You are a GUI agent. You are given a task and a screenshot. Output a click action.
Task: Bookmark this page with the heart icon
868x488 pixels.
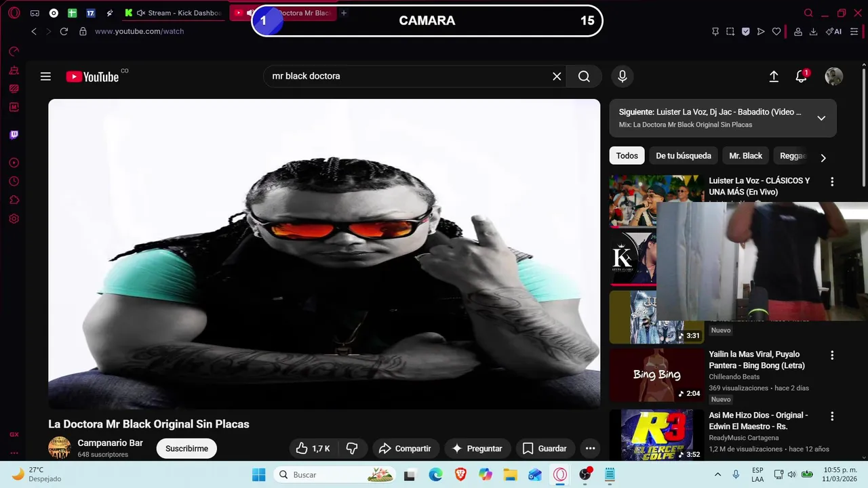tap(776, 31)
